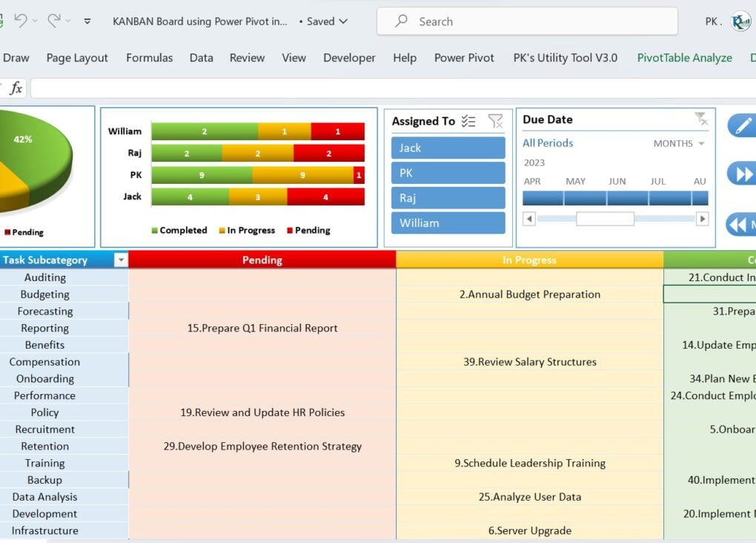The height and width of the screenshot is (543, 756).
Task: Click the blue rewind arrows icon
Action: 742,222
